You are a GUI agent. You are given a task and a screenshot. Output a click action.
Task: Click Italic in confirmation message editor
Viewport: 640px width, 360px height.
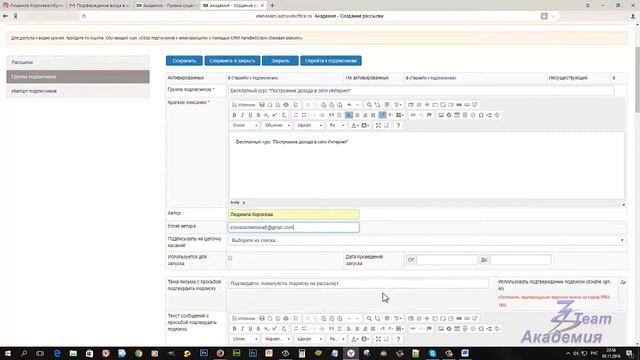242,329
